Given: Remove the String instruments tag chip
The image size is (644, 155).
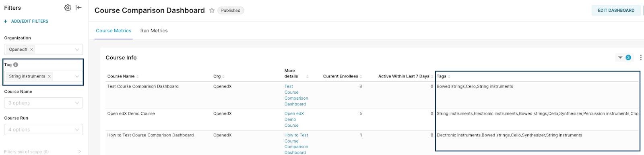Looking at the screenshot, I should [49, 76].
